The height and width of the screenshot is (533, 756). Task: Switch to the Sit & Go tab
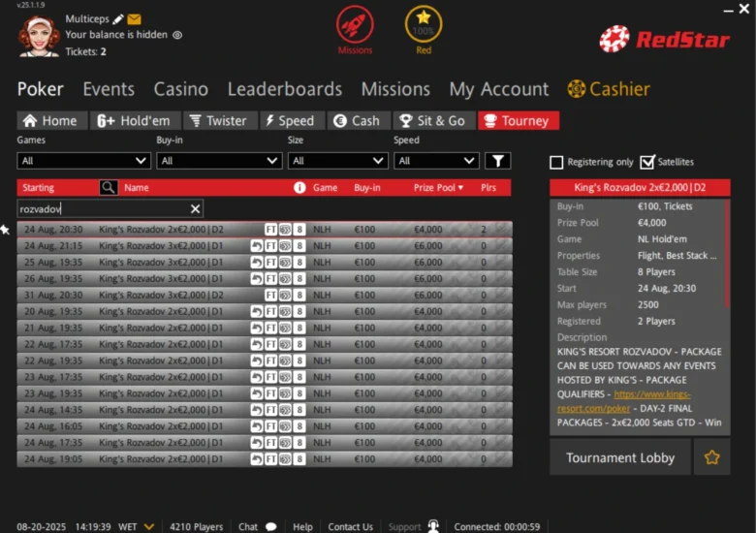(x=434, y=120)
